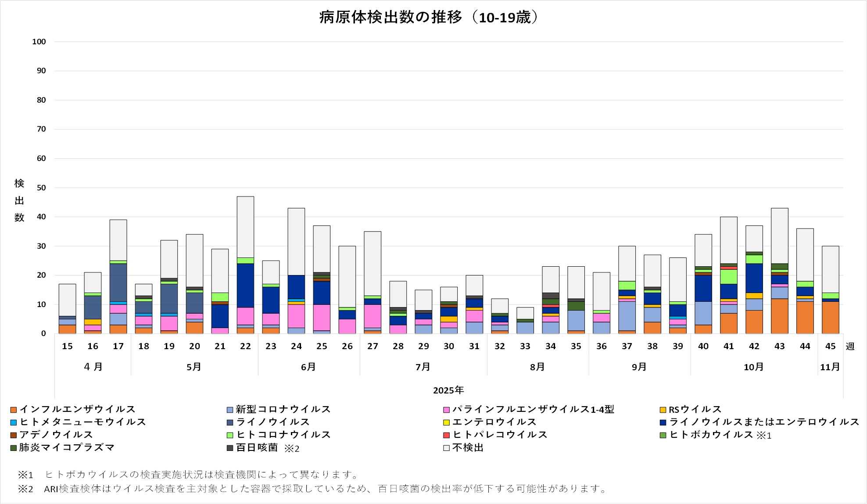Click the 10月 month axis label
This screenshot has height=504, width=867.
coord(753,367)
